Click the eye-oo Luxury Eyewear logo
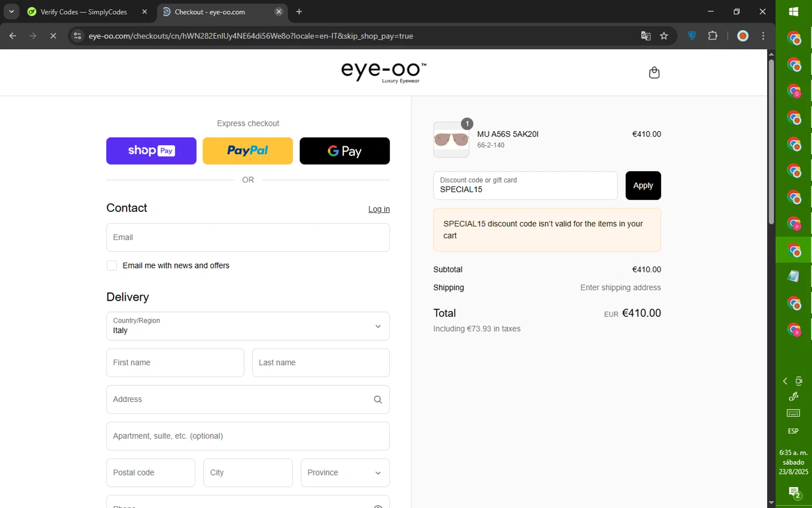The width and height of the screenshot is (812, 508). coord(384,73)
